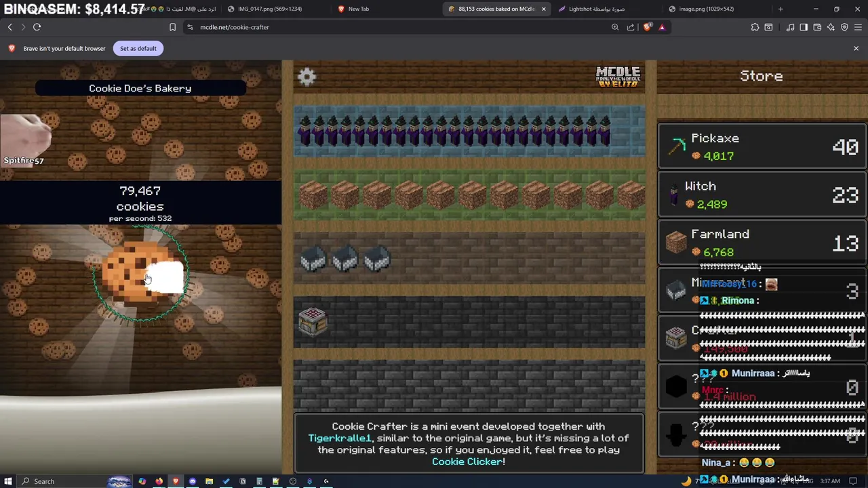Open Brave VPN shield icon
Viewport: 868px width, 488px height.
tap(844, 27)
